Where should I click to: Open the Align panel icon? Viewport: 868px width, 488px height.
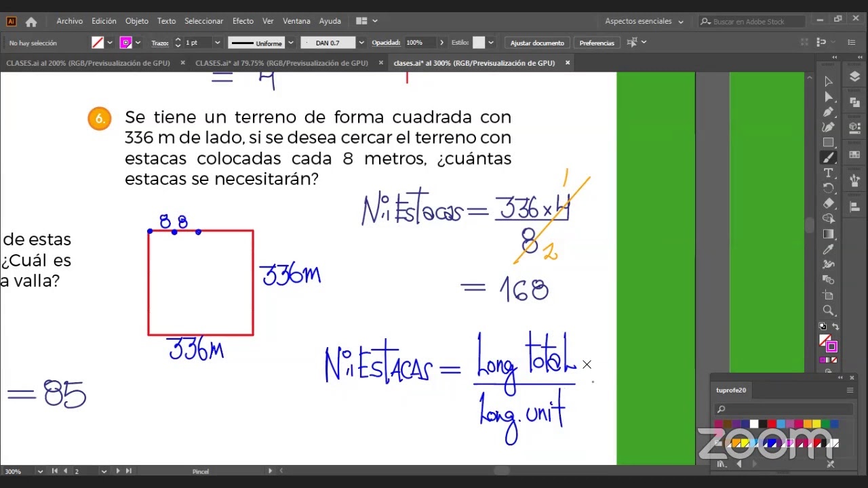click(854, 206)
